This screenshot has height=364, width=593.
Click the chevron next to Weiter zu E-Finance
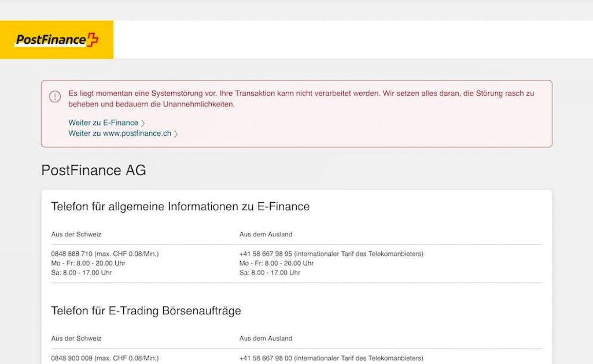pyautogui.click(x=142, y=122)
